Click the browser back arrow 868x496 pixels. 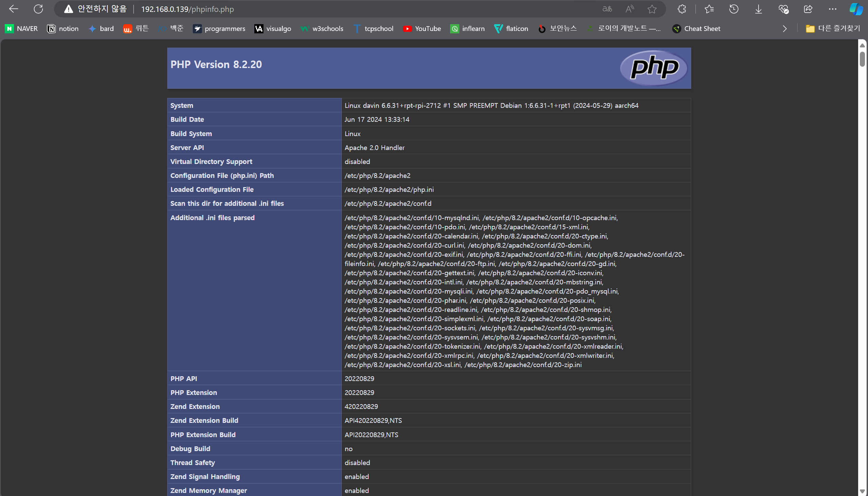click(14, 9)
